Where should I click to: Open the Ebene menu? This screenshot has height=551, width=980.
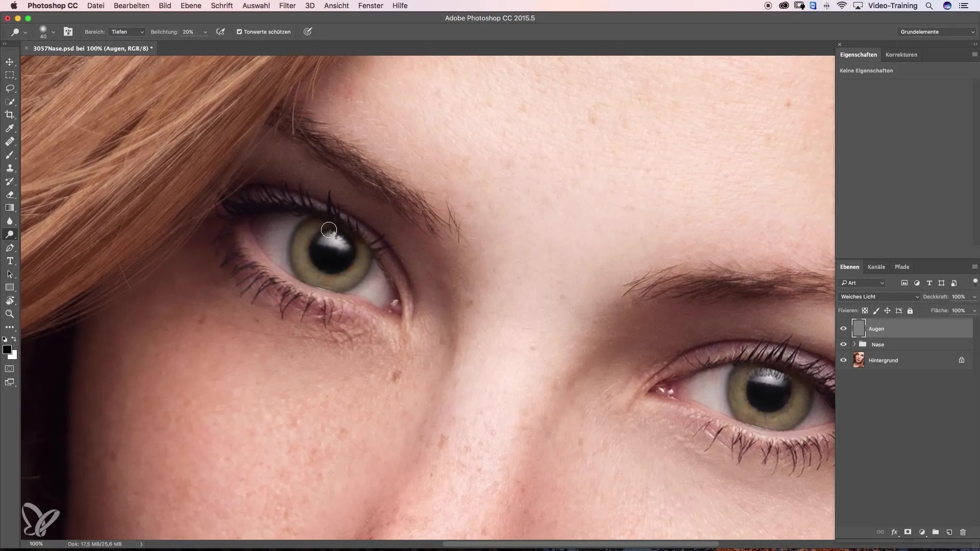tap(191, 6)
